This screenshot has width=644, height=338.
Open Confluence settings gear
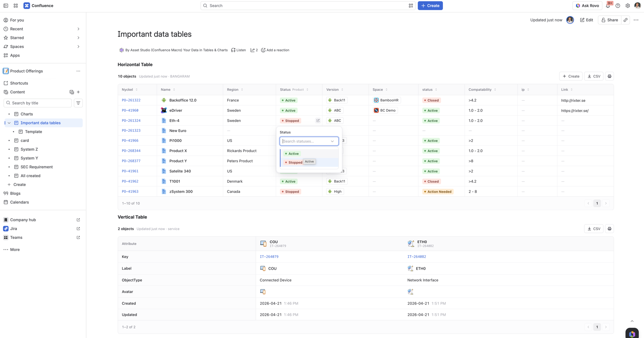click(x=628, y=6)
